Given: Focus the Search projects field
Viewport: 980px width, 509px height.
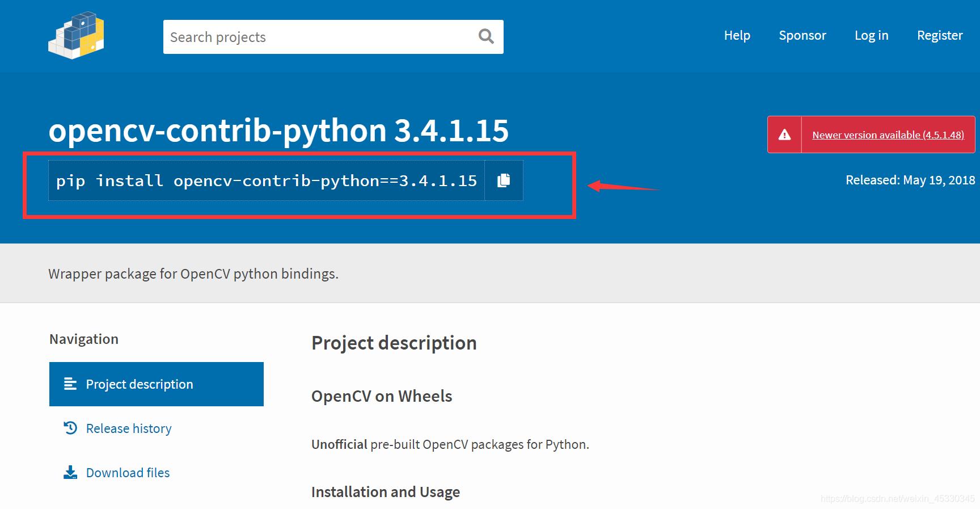Looking at the screenshot, I should click(320, 37).
